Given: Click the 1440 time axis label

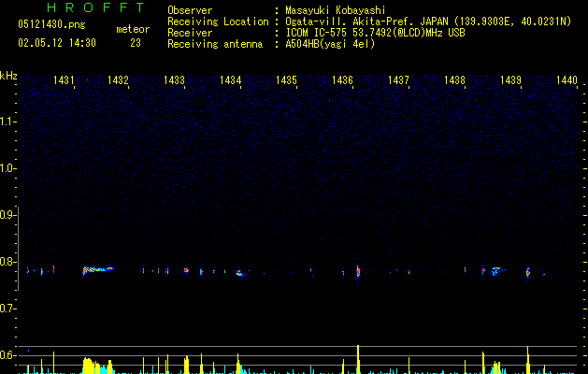Looking at the screenshot, I should pyautogui.click(x=566, y=80).
